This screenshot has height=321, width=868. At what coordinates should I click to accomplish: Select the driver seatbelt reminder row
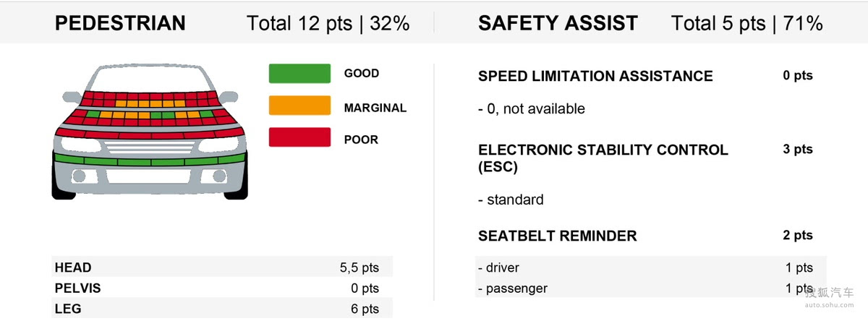pyautogui.click(x=650, y=267)
